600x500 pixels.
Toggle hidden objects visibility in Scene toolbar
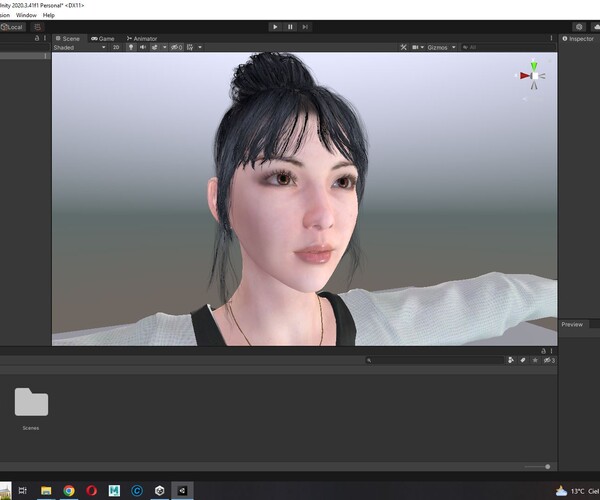[x=177, y=47]
